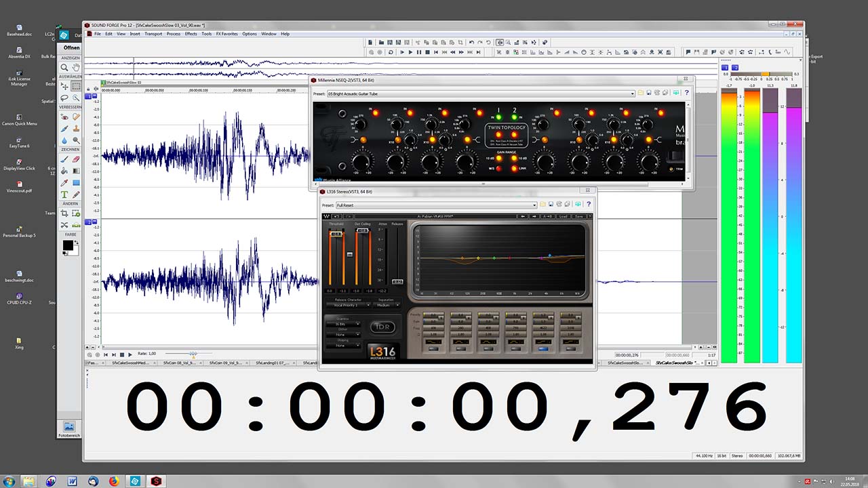The height and width of the screenshot is (488, 868).
Task: Click the Open folder icon in the toolbar
Action: [x=381, y=42]
